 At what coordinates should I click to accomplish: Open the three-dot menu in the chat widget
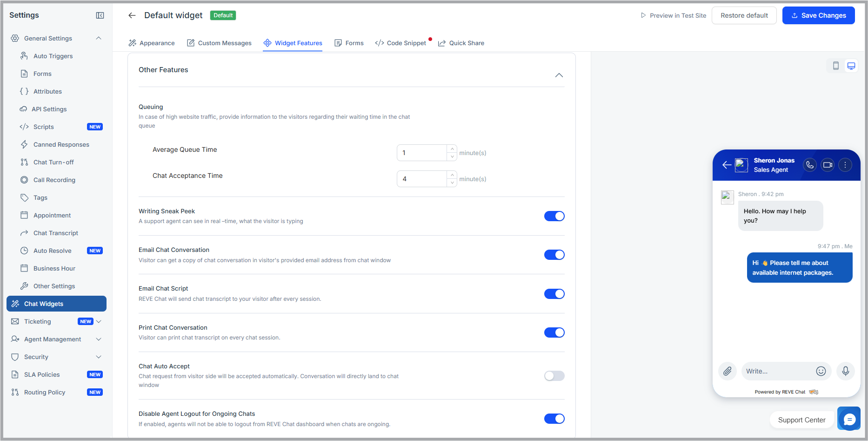click(845, 164)
